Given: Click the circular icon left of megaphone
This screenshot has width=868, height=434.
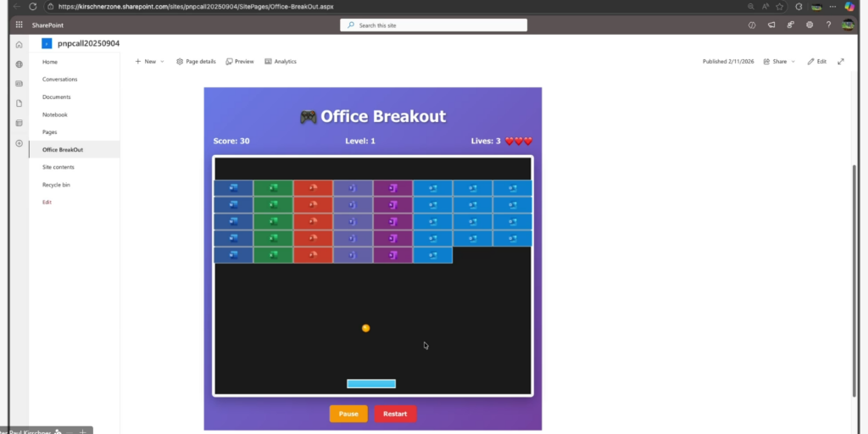Looking at the screenshot, I should tap(752, 25).
